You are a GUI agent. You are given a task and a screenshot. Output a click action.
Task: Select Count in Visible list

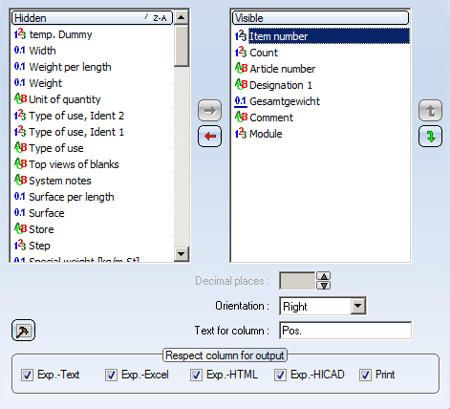(x=263, y=52)
